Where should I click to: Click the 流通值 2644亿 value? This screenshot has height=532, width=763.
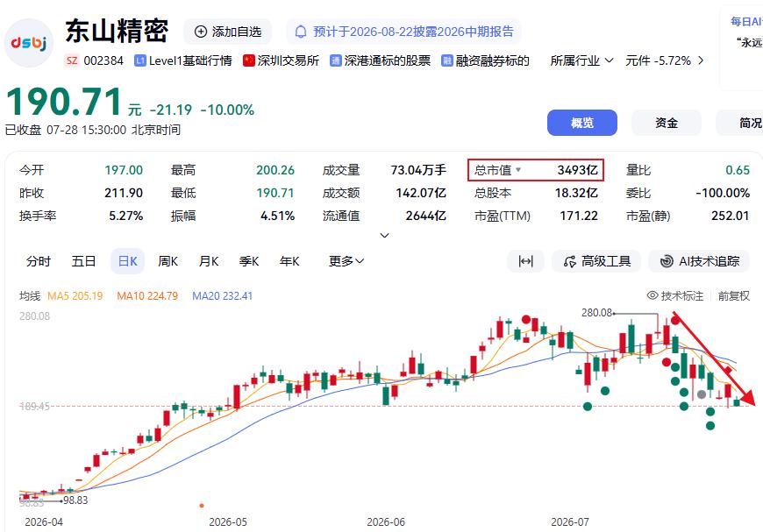click(425, 216)
